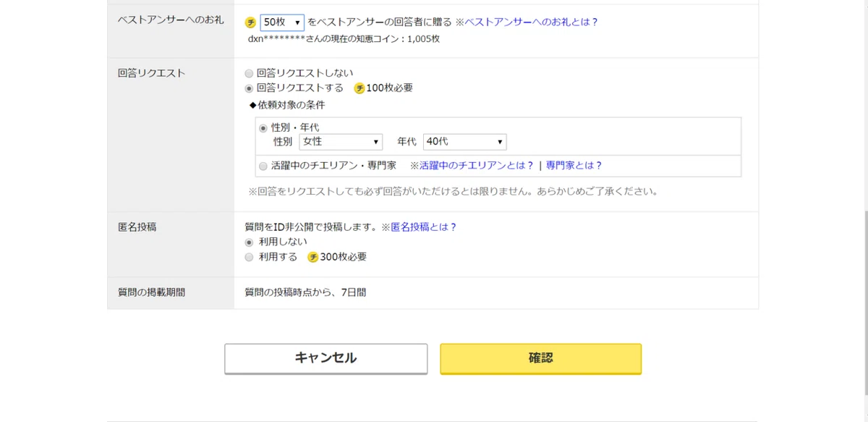The height and width of the screenshot is (422, 868).
Task: Select 利用する for anonymous posting
Action: point(250,257)
